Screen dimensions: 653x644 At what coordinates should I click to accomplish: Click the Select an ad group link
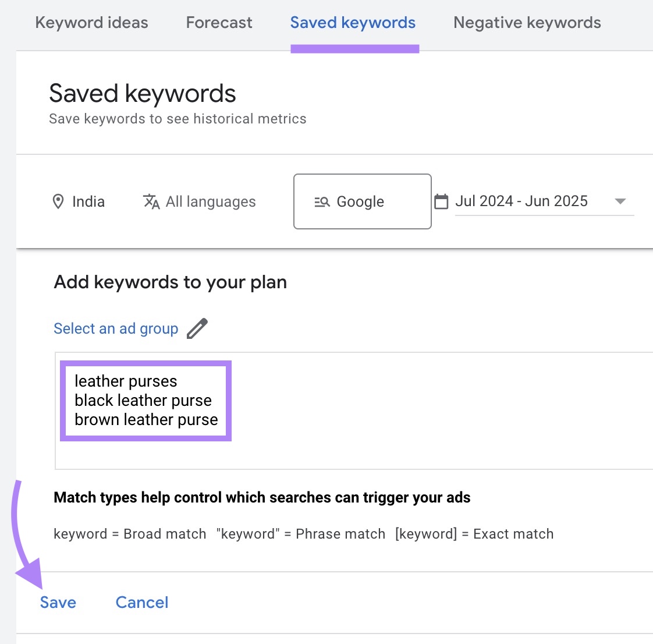click(115, 328)
